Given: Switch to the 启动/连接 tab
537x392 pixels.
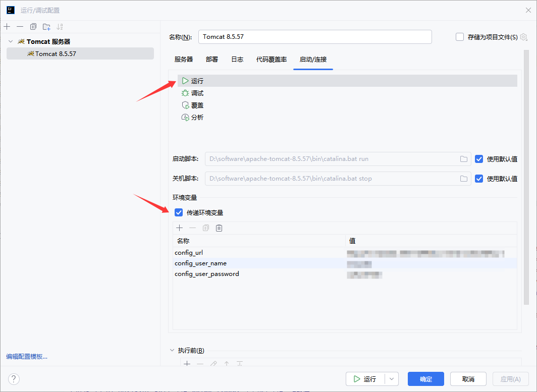Looking at the screenshot, I should [313, 60].
